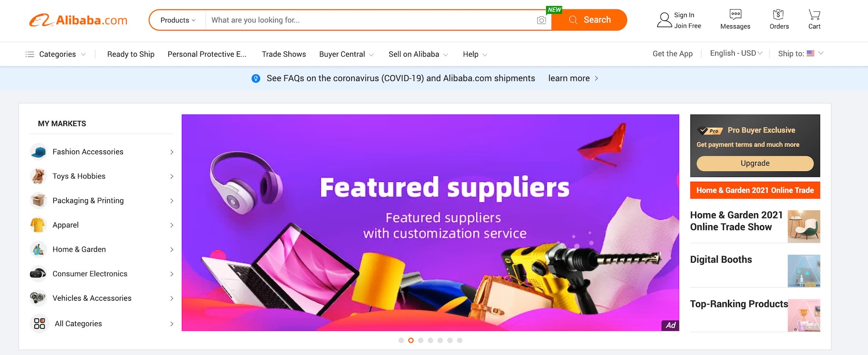Open the shopping Cart icon

click(814, 14)
